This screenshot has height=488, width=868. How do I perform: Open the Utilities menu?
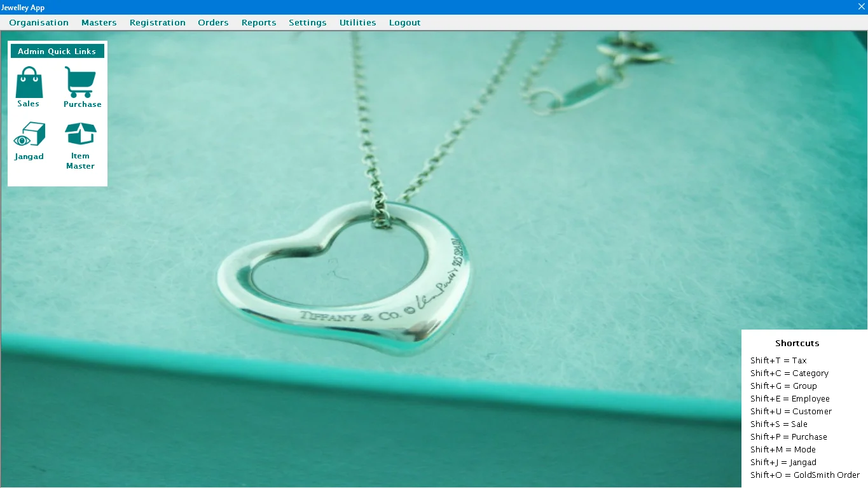pos(358,22)
